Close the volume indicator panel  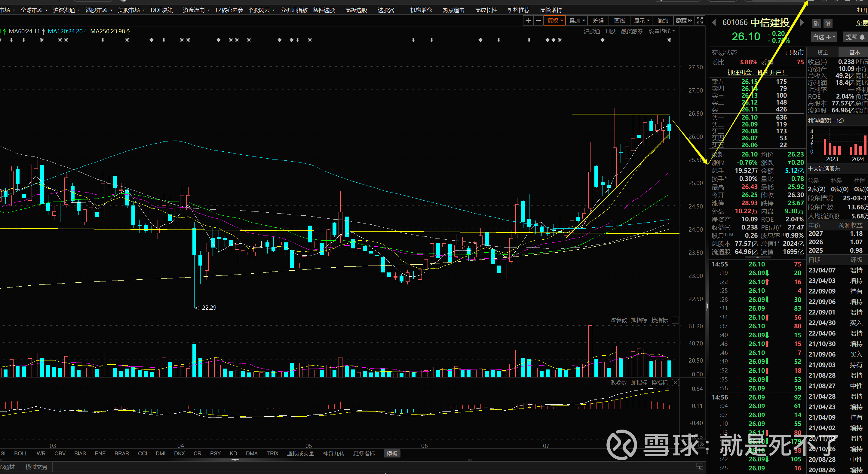[675, 320]
